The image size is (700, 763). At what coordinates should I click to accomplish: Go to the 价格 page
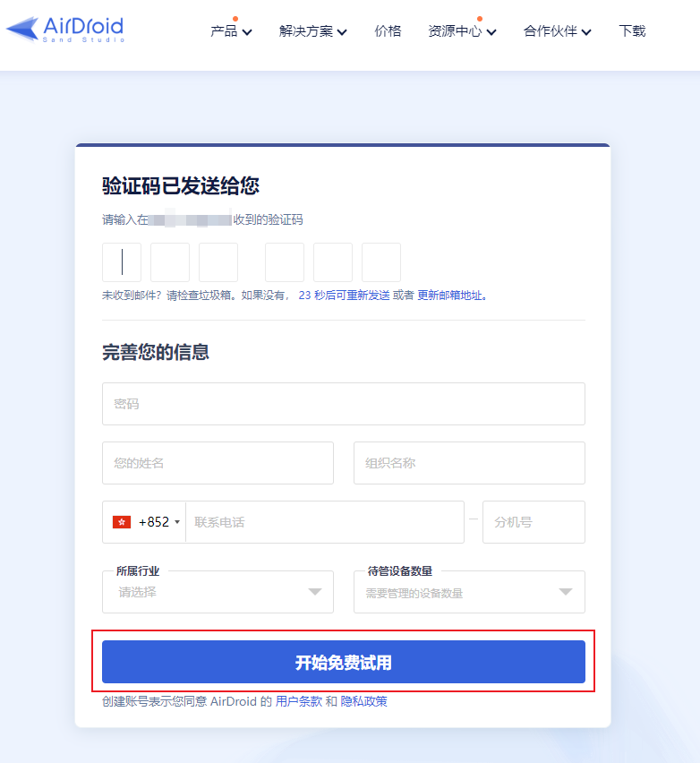point(388,31)
